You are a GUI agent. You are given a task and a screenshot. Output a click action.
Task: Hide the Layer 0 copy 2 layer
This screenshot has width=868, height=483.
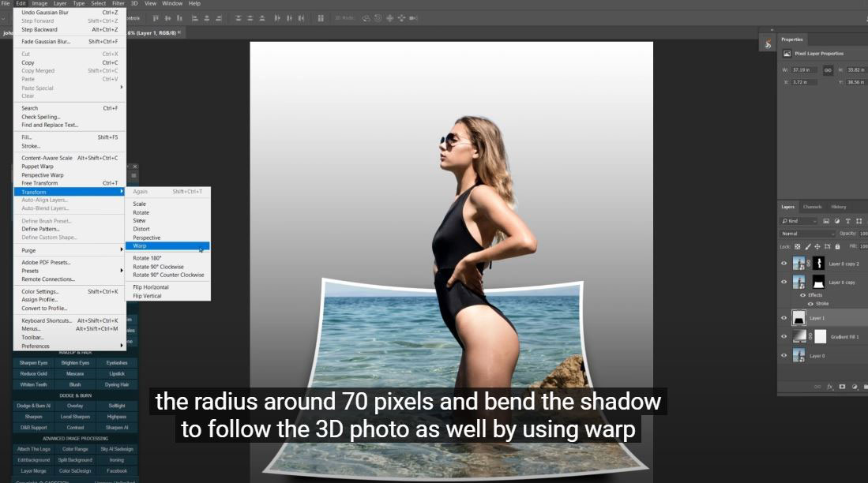[784, 264]
